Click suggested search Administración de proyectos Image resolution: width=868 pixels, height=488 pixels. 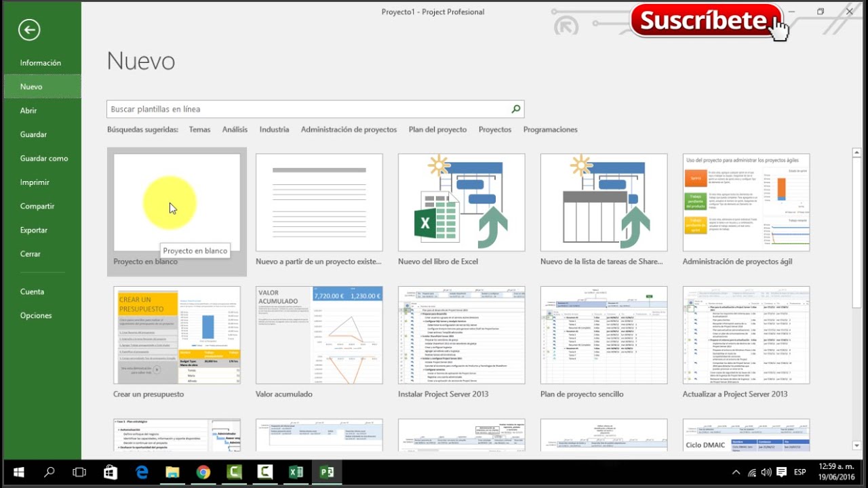(x=349, y=129)
